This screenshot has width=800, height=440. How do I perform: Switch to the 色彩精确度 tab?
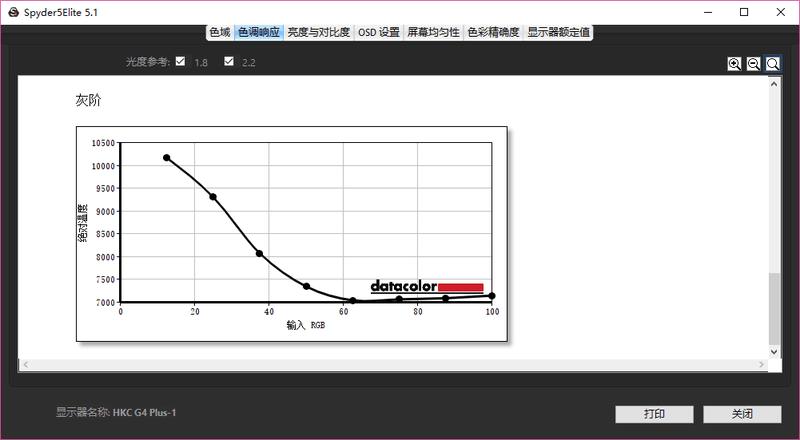tap(493, 32)
